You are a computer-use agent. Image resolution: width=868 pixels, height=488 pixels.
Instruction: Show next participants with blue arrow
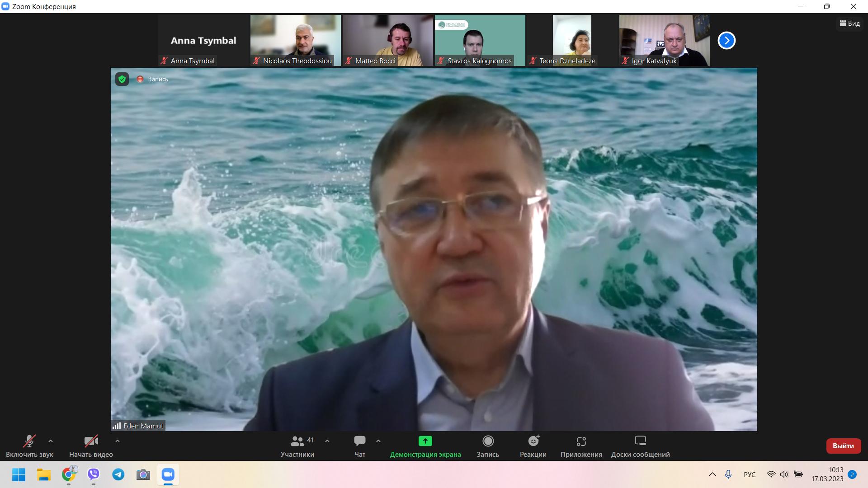[726, 41]
